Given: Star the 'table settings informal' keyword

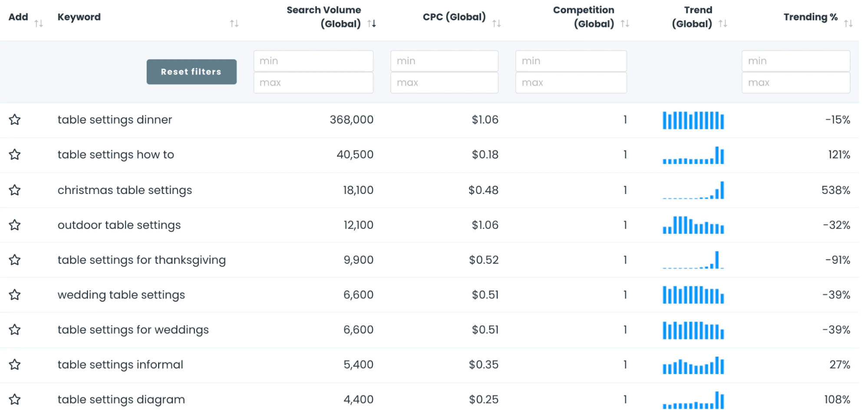Looking at the screenshot, I should point(15,364).
